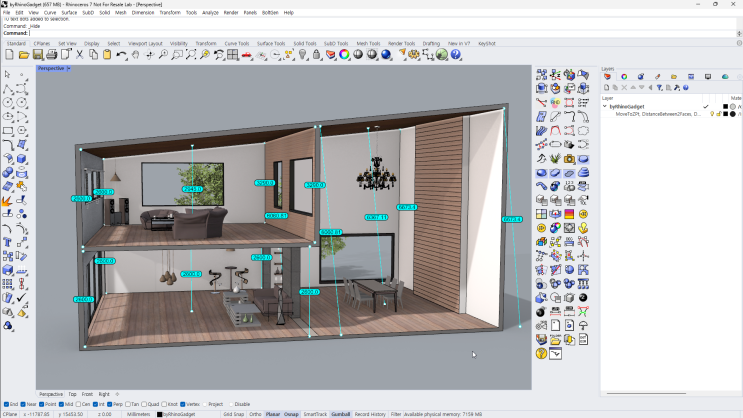Print using the printer icon

click(x=52, y=55)
